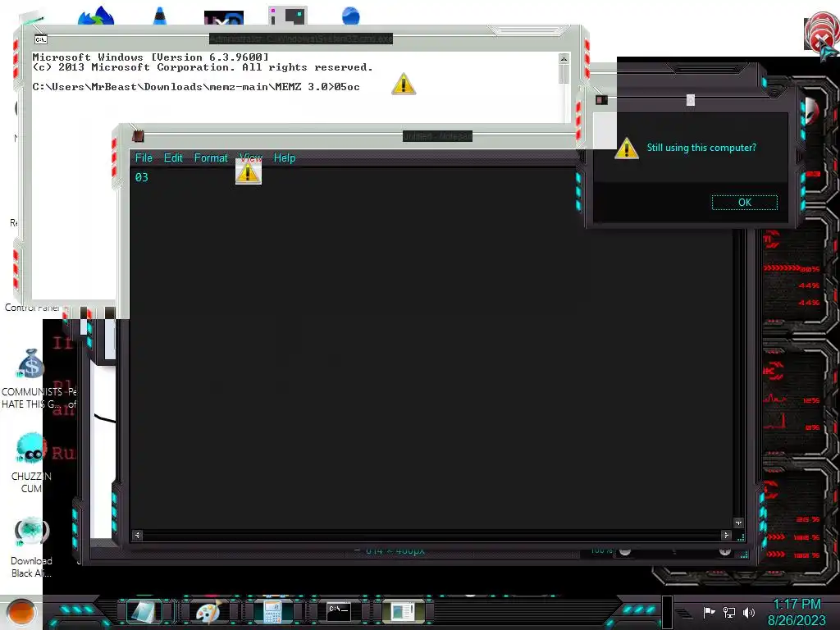840x630 pixels.
Task: Select the CHUZZ N CUM desktop icon
Action: pyautogui.click(x=31, y=463)
